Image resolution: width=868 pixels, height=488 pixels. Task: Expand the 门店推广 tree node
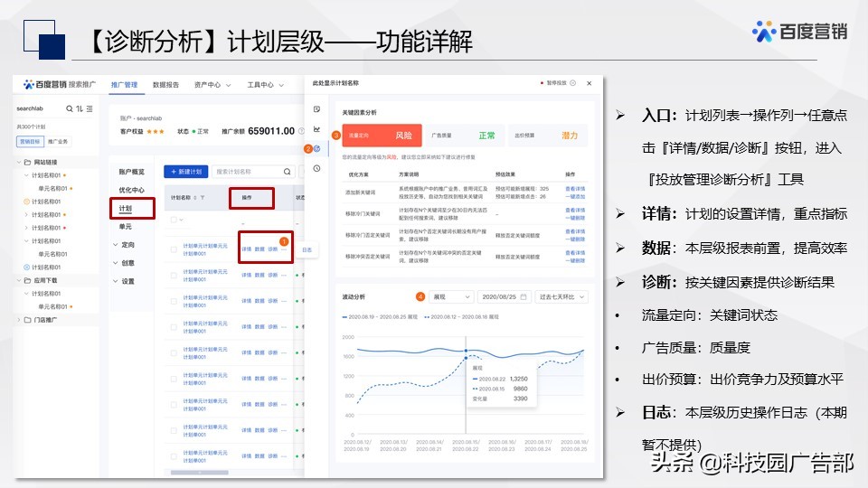[19, 320]
